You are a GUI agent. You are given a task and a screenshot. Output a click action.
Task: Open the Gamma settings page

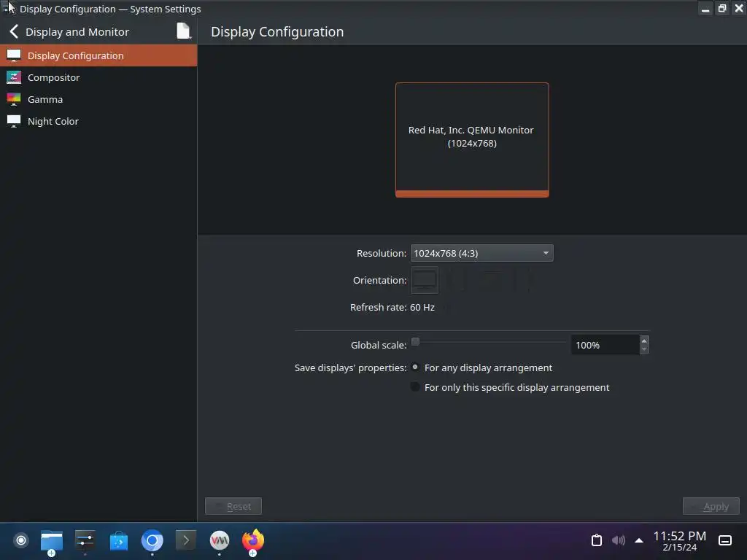pyautogui.click(x=98, y=99)
